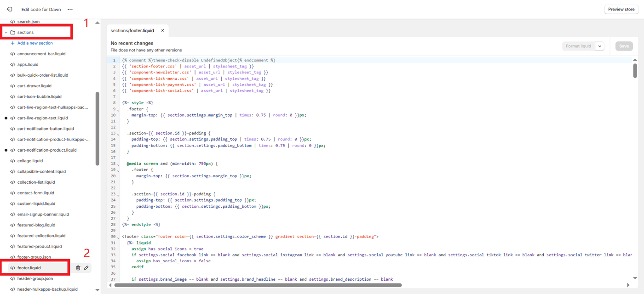Open announcement-bar.liquid file
644x294 pixels.
coord(41,54)
